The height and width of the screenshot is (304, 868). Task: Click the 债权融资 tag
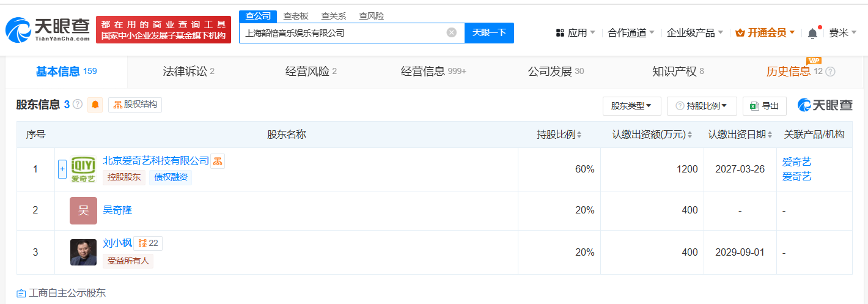[170, 178]
